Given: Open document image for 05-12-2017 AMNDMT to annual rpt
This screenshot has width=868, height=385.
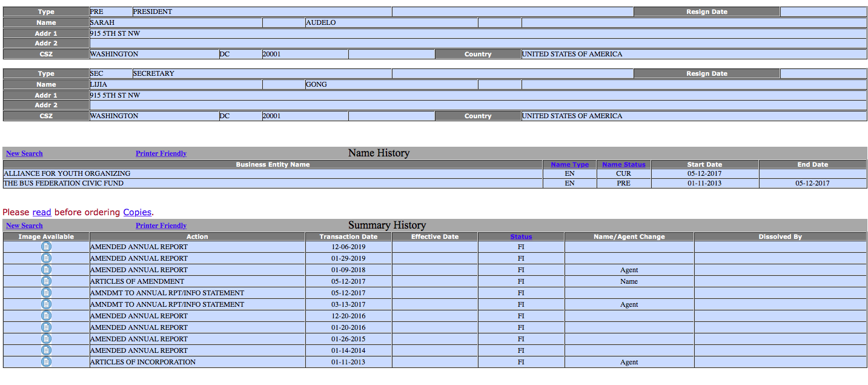Looking at the screenshot, I should [x=46, y=293].
